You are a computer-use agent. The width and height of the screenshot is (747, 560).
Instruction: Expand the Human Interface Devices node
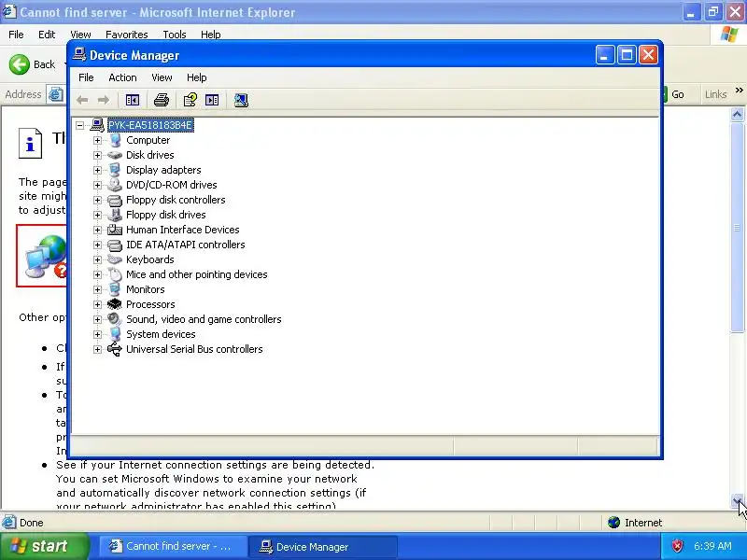97,230
